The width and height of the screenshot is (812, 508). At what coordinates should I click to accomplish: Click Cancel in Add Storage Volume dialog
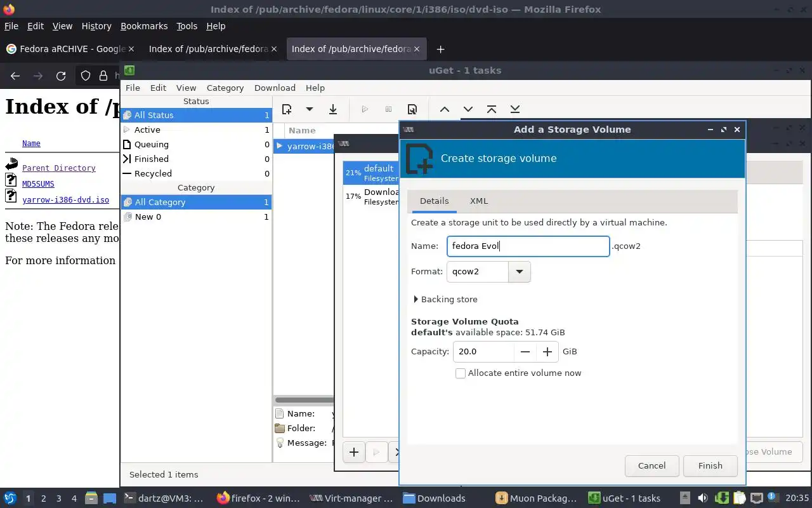pos(652,465)
